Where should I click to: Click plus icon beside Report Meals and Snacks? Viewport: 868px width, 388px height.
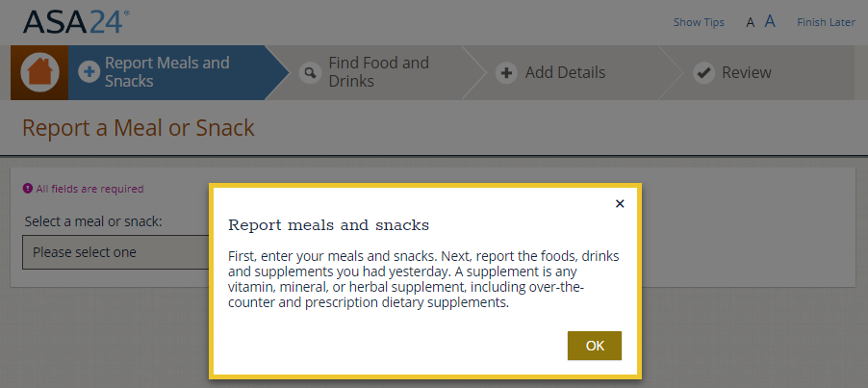pos(89,72)
